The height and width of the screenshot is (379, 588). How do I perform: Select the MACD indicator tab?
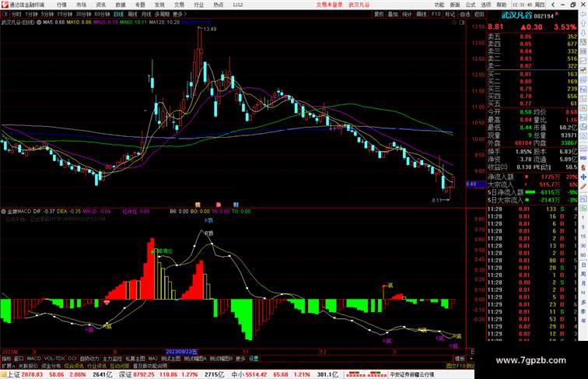coord(33,359)
